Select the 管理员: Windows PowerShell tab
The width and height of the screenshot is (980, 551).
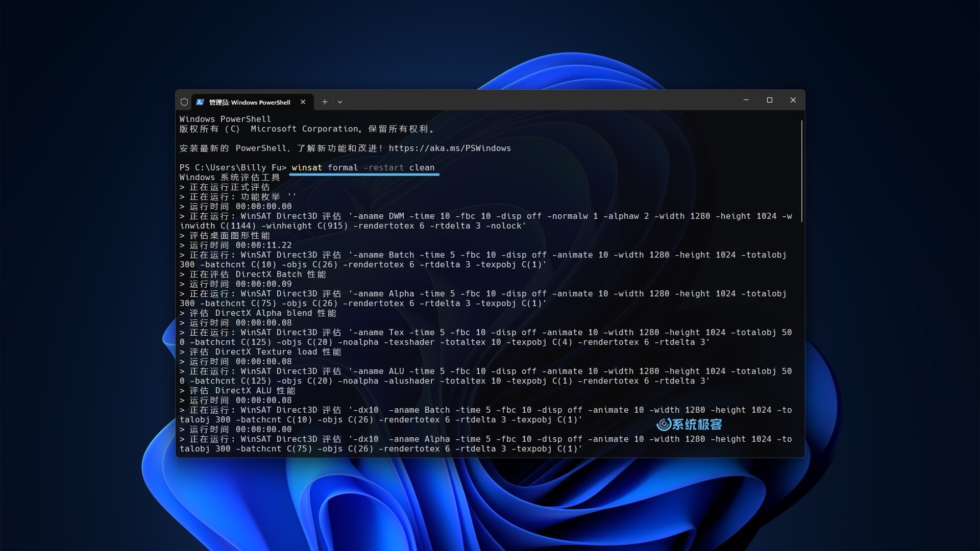[252, 102]
